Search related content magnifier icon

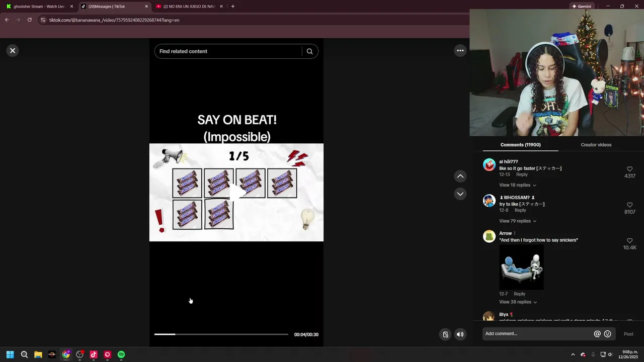(309, 51)
